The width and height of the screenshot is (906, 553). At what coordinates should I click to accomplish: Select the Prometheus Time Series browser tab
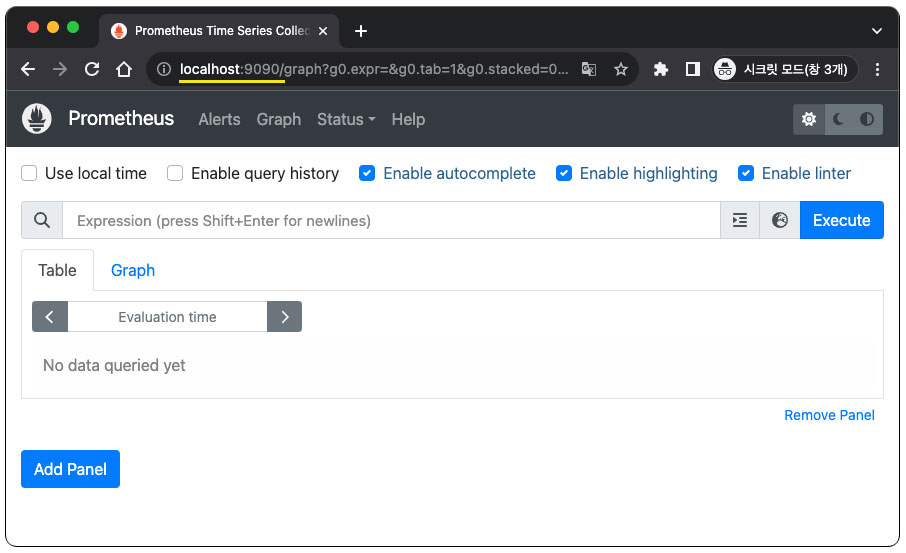click(x=218, y=31)
